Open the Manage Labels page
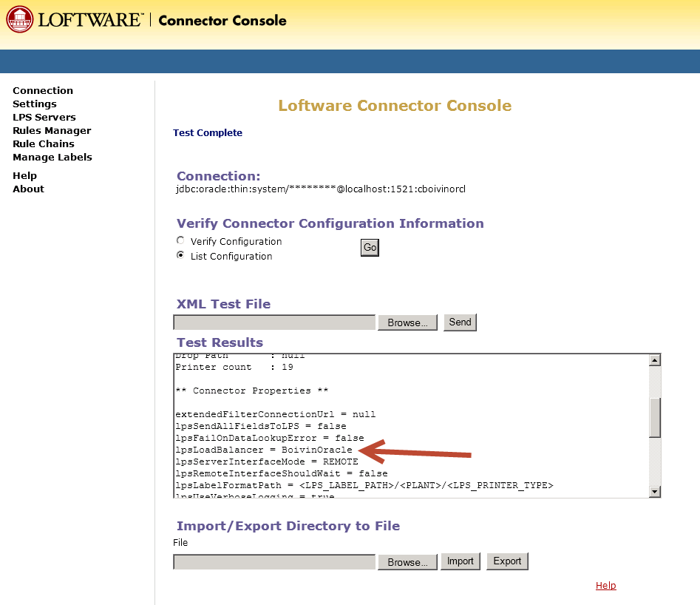 [x=52, y=157]
